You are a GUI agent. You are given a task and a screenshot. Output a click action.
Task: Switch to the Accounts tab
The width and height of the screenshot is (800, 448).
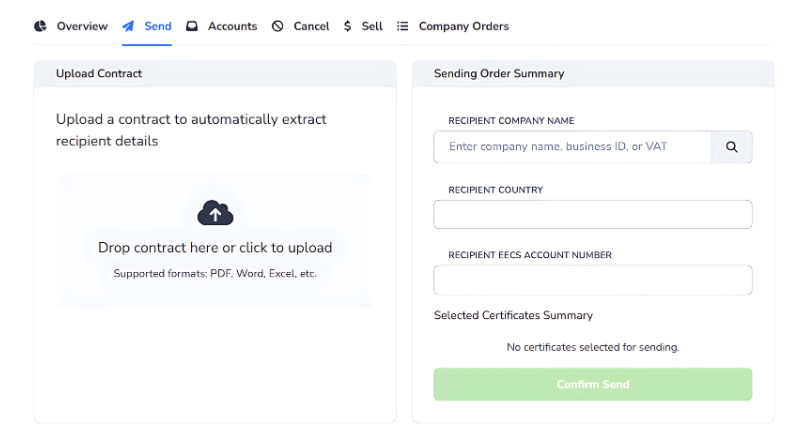click(x=233, y=26)
